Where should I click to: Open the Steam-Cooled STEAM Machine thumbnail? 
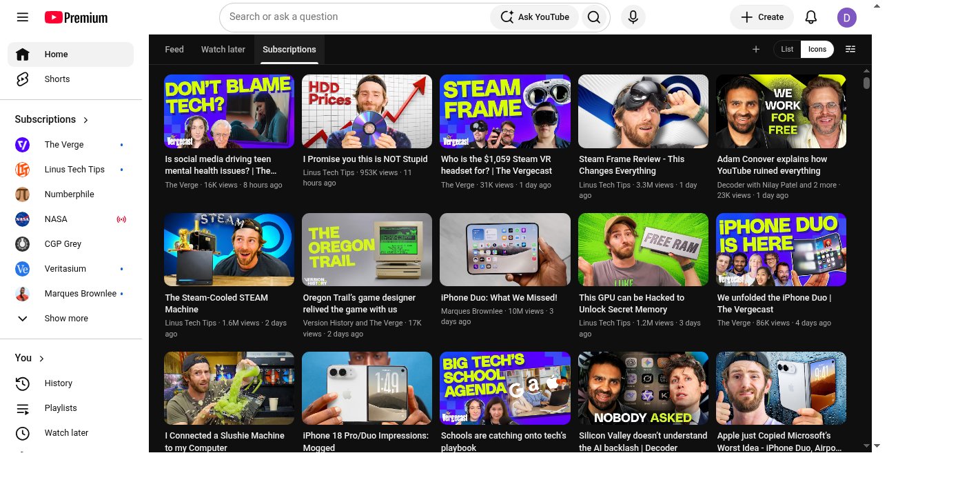click(229, 250)
